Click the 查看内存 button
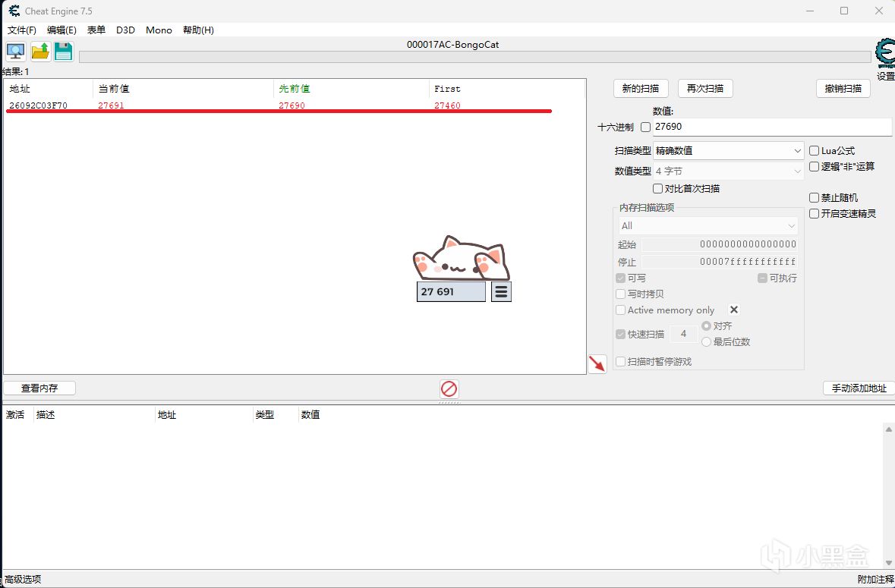Image resolution: width=895 pixels, height=588 pixels. coord(39,388)
